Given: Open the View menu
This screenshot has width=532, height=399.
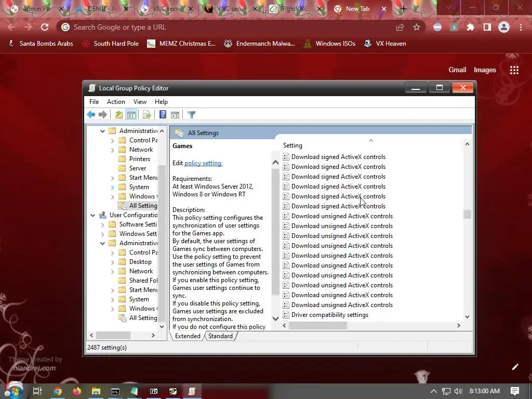Looking at the screenshot, I should (x=140, y=102).
